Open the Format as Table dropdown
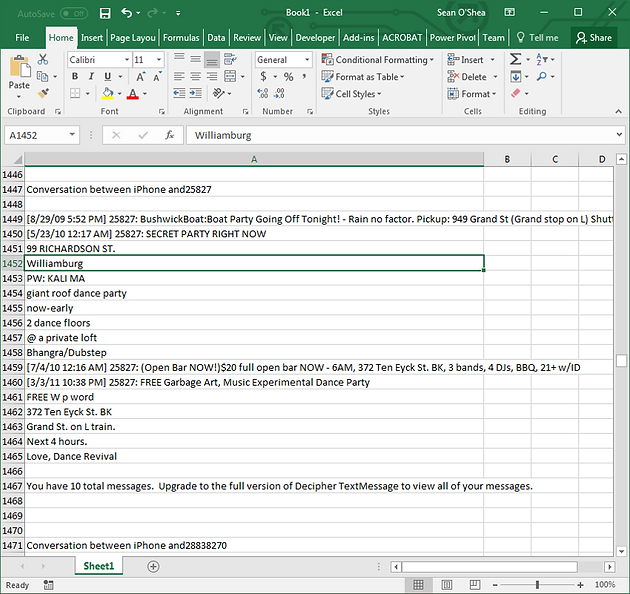 click(363, 76)
